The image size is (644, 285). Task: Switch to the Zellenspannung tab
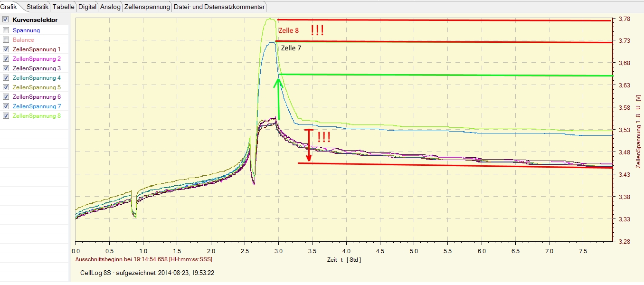pyautogui.click(x=147, y=7)
